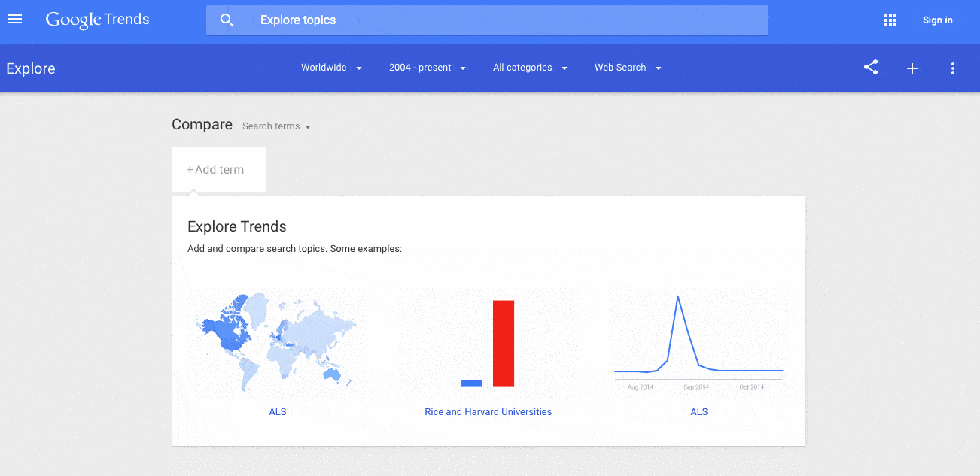Click the ALS link under line chart
980x476 pixels.
(699, 412)
